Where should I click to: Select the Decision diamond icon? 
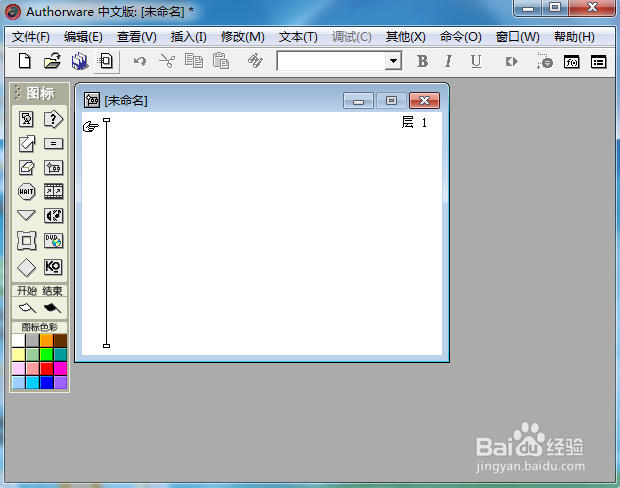[x=26, y=267]
